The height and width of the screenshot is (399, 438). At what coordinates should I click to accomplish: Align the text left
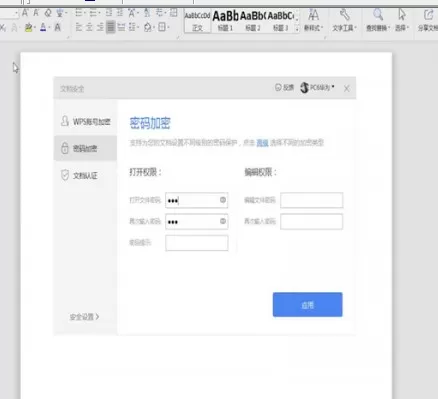pos(79,27)
